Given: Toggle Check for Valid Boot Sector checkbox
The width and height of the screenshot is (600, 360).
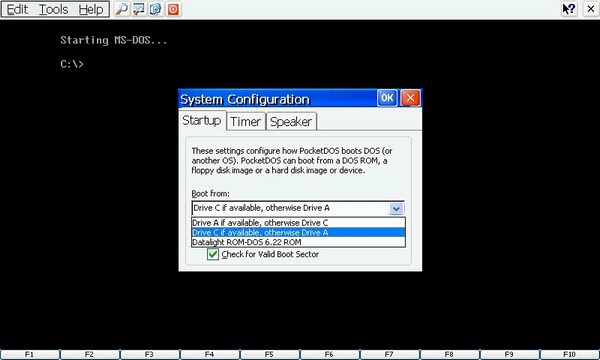Looking at the screenshot, I should pyautogui.click(x=213, y=254).
